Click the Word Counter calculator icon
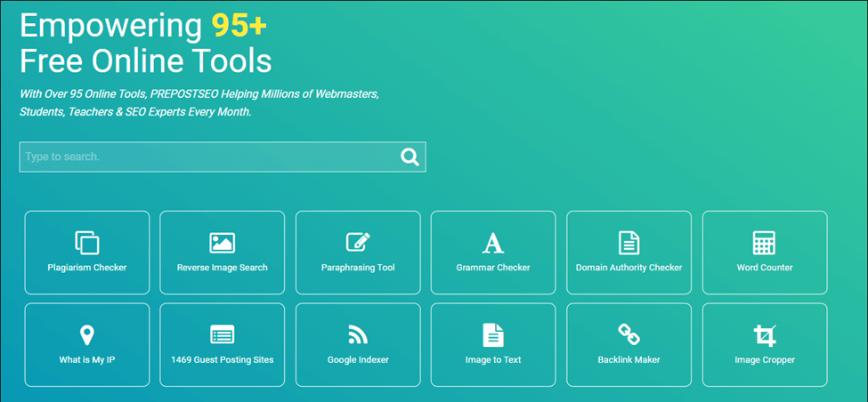Screen dimensions: 868x402 point(765,243)
